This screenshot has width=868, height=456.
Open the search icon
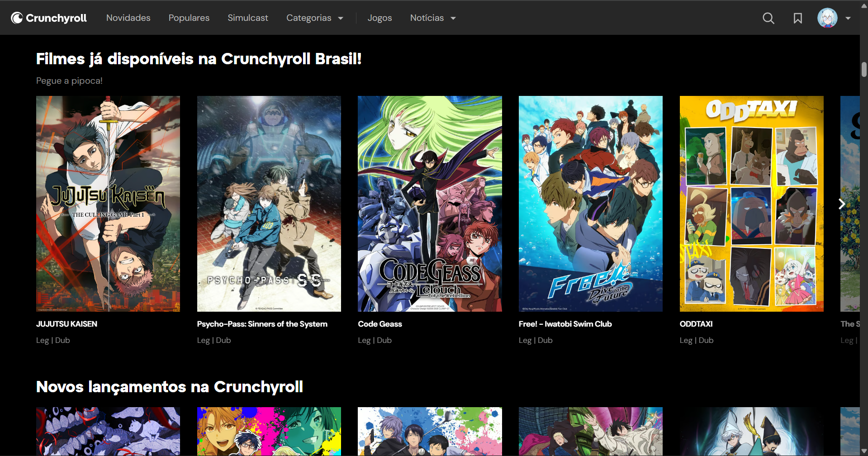[x=768, y=18]
